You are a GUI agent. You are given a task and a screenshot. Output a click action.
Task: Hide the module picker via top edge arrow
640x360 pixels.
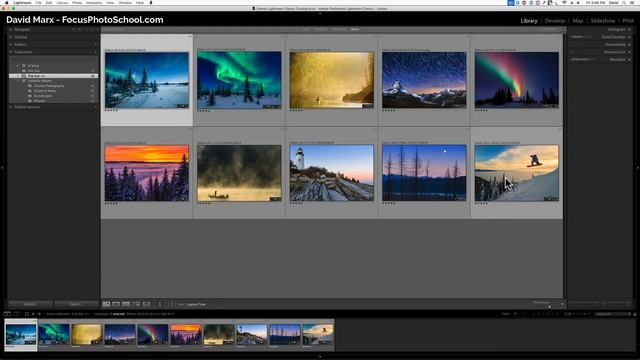click(x=320, y=13)
